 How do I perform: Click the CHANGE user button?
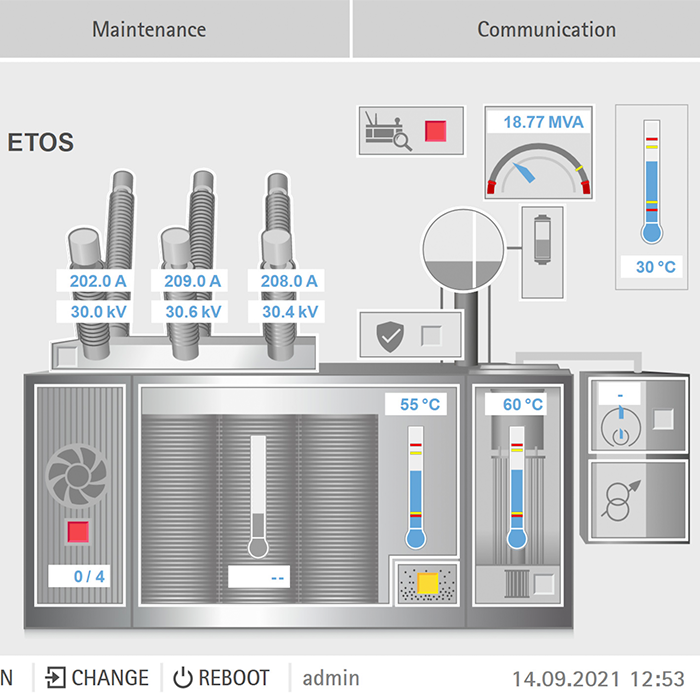point(97,677)
